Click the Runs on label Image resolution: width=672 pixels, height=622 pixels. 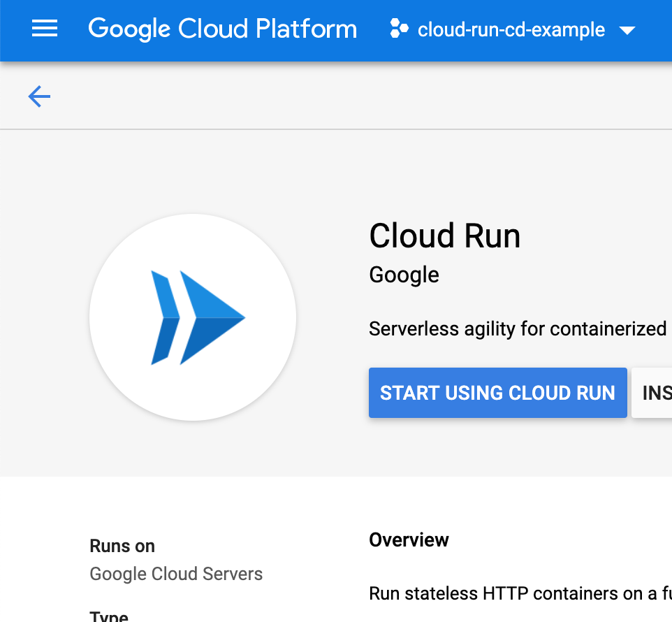click(122, 546)
